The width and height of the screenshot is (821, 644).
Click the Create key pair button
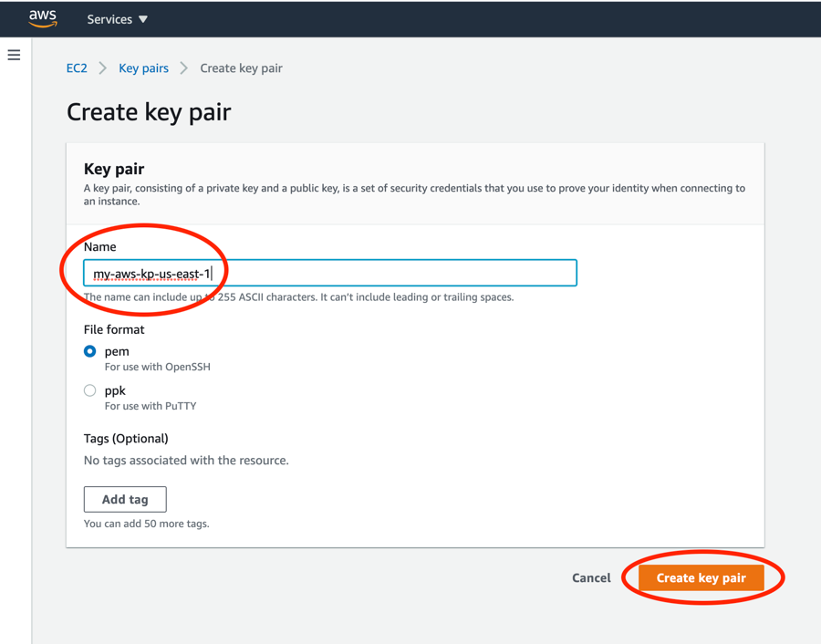pos(701,577)
